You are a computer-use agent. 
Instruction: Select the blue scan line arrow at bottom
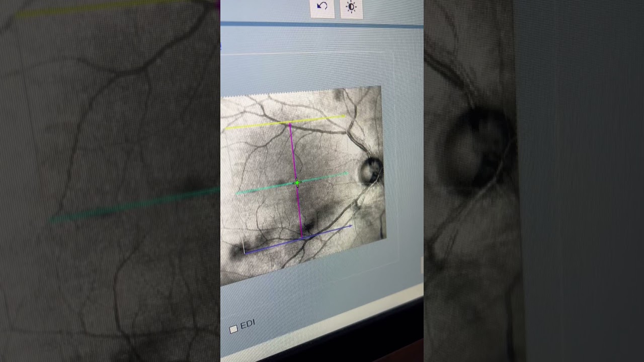point(298,240)
